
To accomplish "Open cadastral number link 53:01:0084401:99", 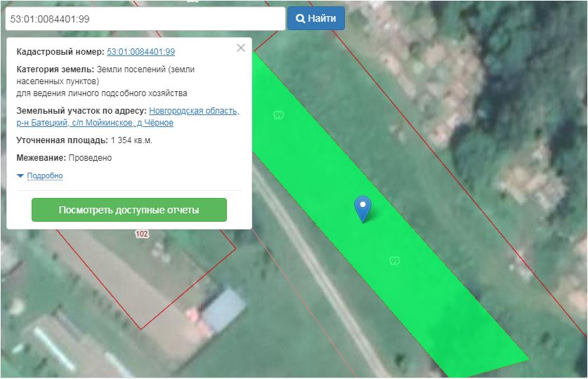I will (x=141, y=52).
